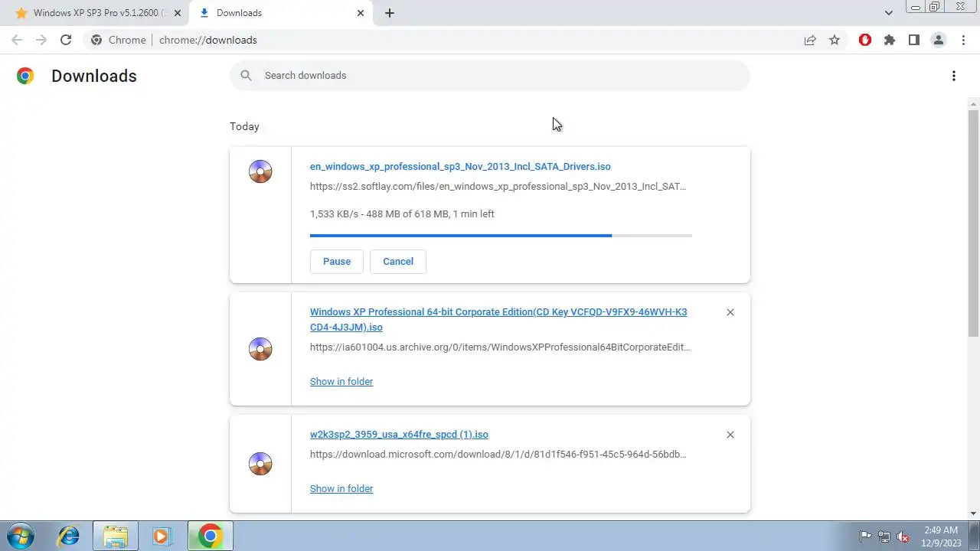Click the 'Today' date heading

click(x=244, y=126)
